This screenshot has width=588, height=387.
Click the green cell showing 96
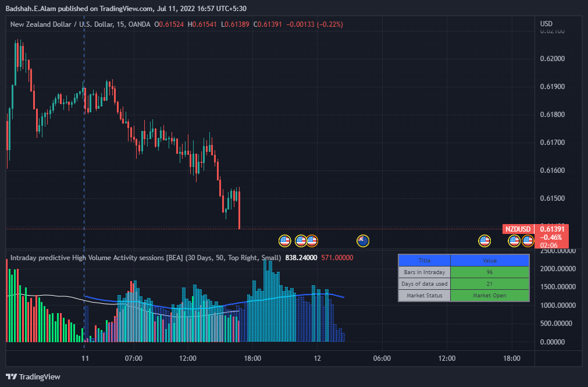(490, 272)
